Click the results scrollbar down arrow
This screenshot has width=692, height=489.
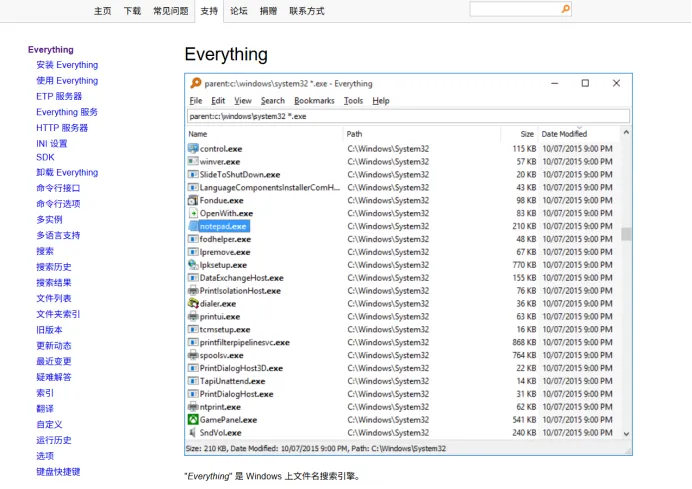(x=626, y=434)
